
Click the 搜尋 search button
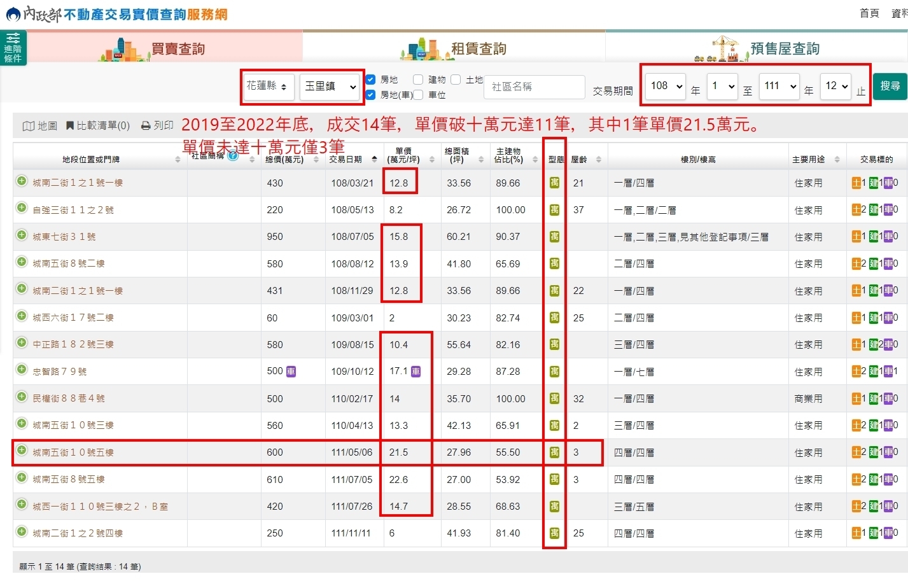890,87
